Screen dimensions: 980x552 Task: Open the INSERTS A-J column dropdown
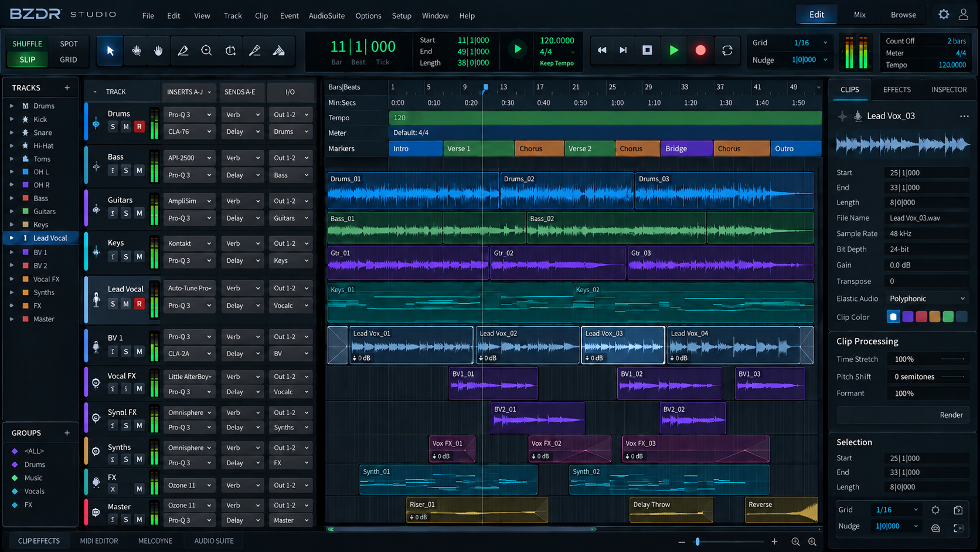(189, 92)
